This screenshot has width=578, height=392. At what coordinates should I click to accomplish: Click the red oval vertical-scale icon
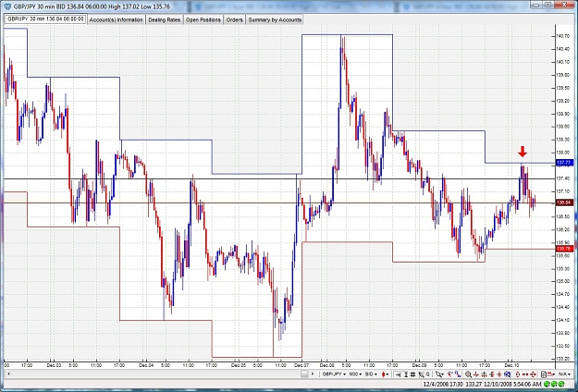pyautogui.click(x=518, y=374)
